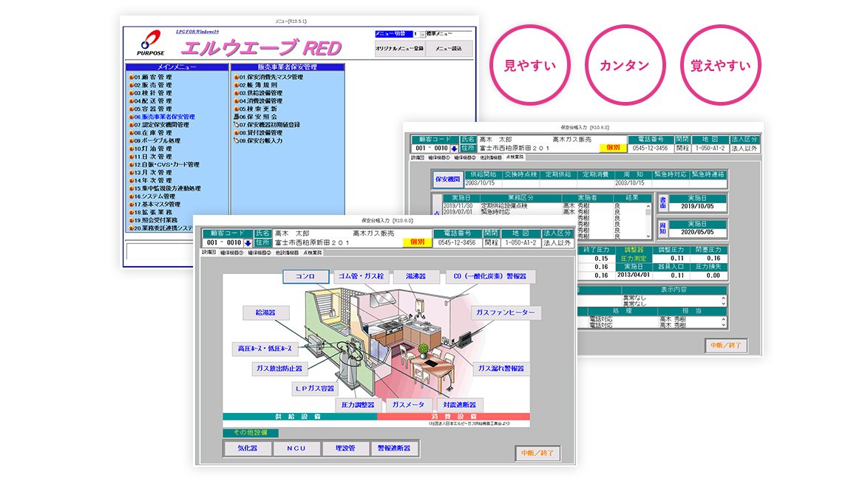868x495 pixels.
Task: Click the CO（一酸化炭素）警報器 button
Action: tap(490, 276)
